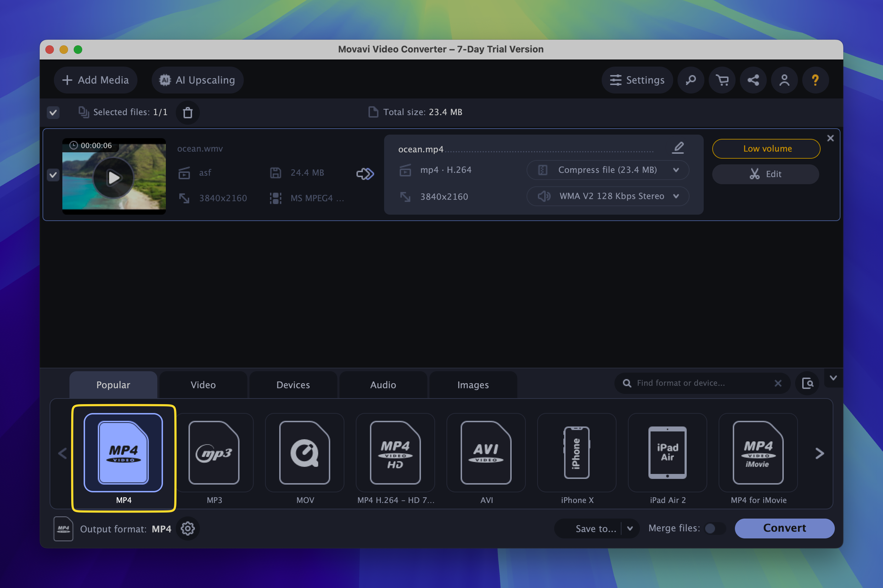Click the conversion arrow icon for ocean.wmv
Screen dimensions: 883x588
point(365,174)
